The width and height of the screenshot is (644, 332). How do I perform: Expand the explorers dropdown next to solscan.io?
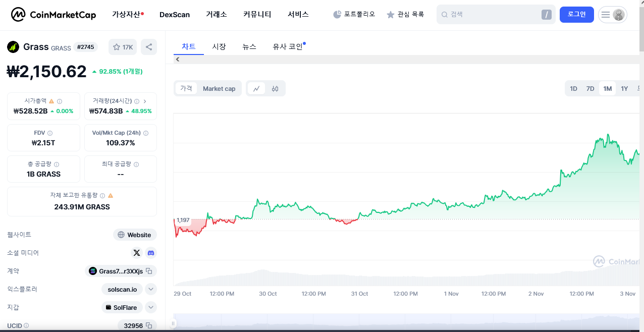pos(151,289)
